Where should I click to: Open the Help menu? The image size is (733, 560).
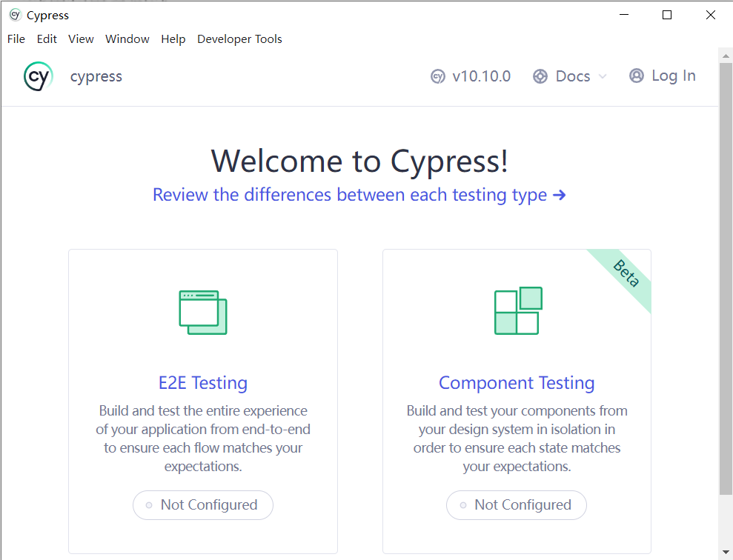tap(173, 39)
